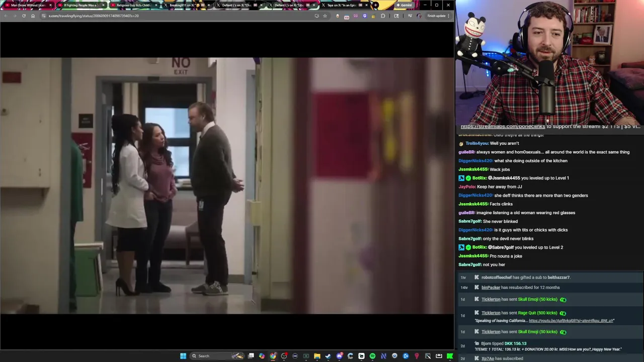
Task: Click robotcoffeechef in the gifted sub row
Action: pos(496,278)
